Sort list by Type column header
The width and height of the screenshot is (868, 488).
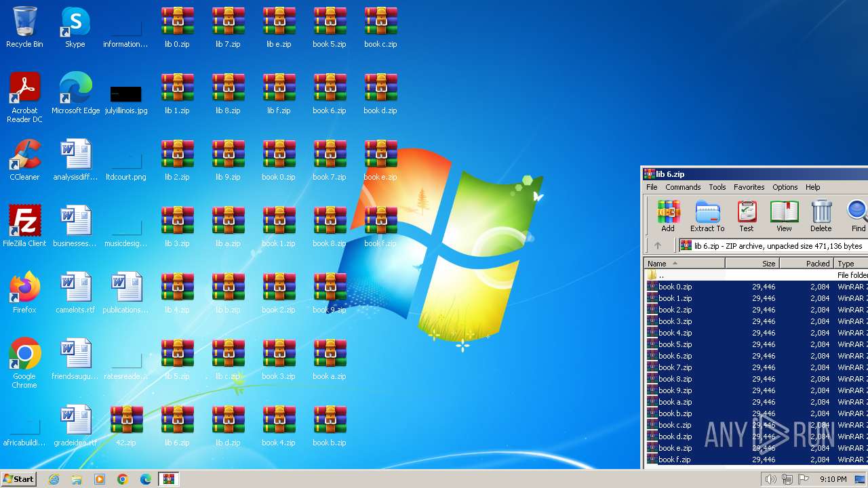(851, 264)
